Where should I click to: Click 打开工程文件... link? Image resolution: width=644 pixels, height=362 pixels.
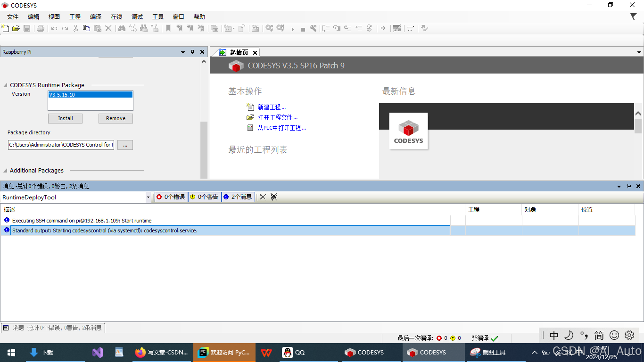click(278, 117)
